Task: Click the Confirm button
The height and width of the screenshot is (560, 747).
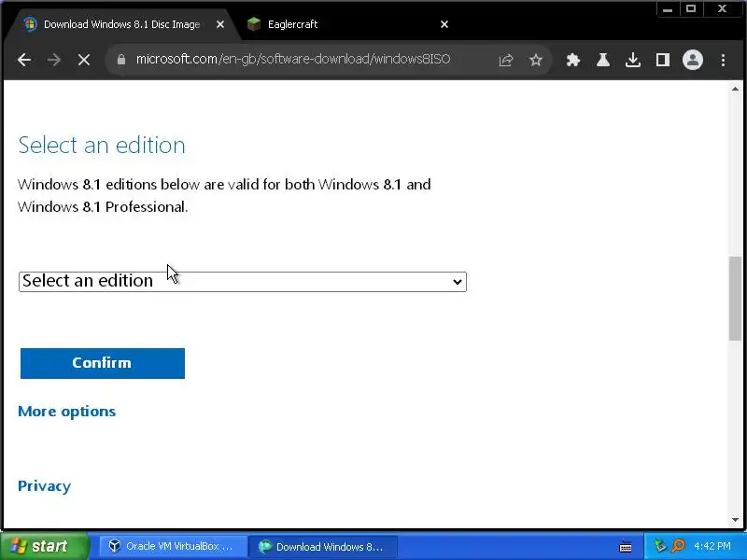Action: pyautogui.click(x=103, y=363)
